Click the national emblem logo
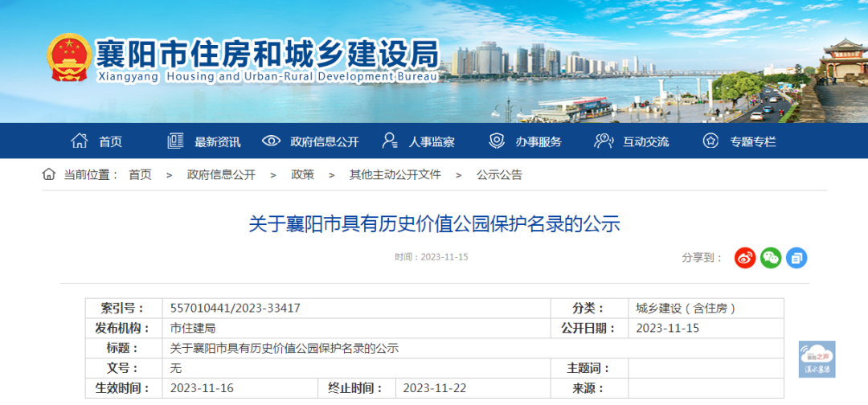This screenshot has height=405, width=868. pyautogui.click(x=69, y=58)
